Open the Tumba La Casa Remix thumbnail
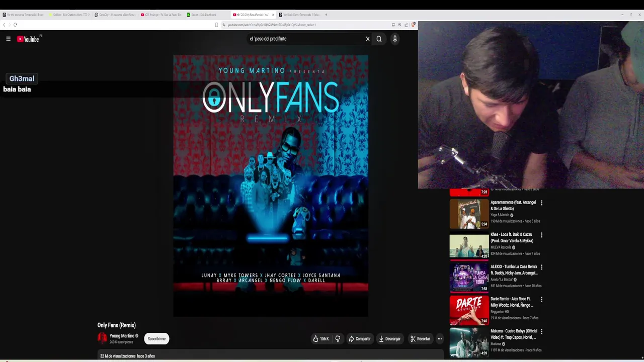Viewport: 644px width, 362px height. (469, 278)
